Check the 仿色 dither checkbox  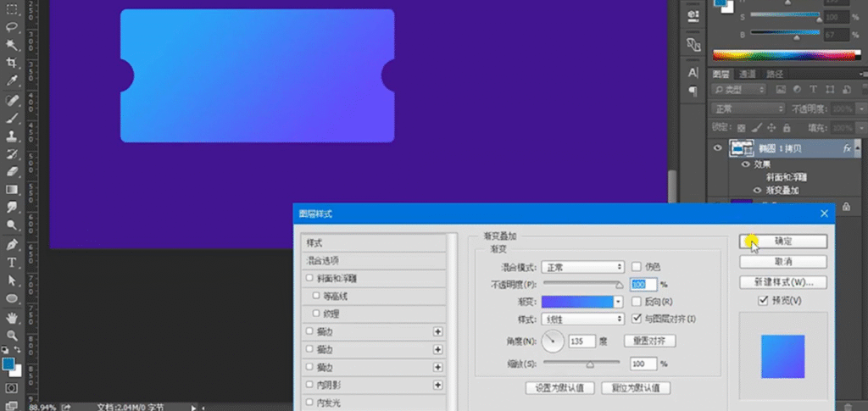[x=636, y=267]
